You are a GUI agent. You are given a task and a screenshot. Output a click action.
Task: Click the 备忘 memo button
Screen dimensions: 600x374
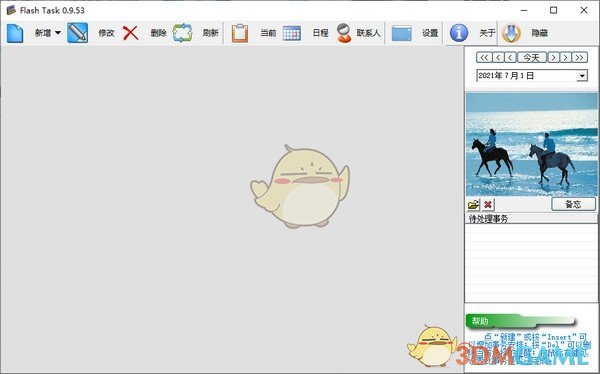point(573,204)
